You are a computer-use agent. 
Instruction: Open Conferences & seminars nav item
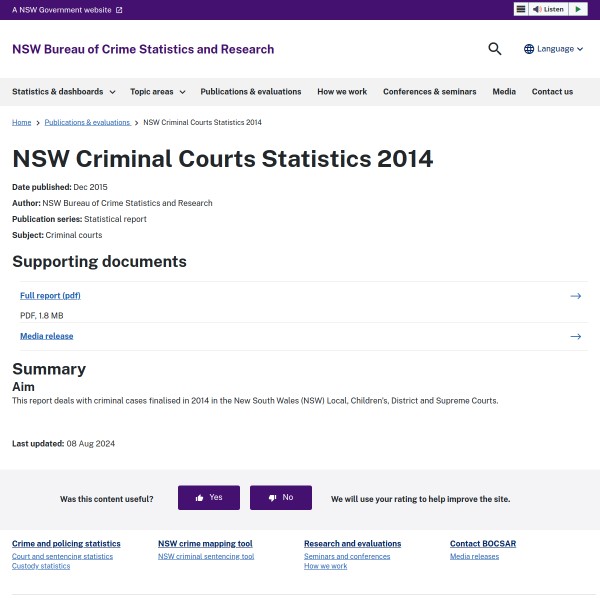point(429,92)
